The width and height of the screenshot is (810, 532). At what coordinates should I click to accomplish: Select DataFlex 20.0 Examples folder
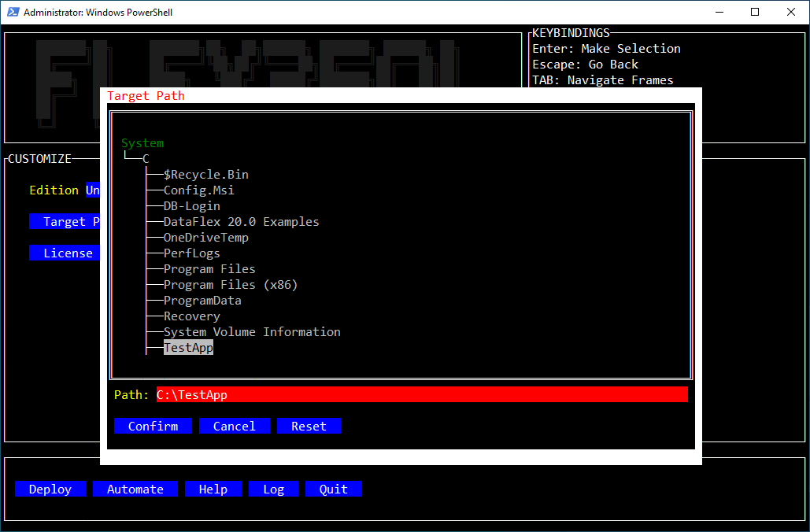pyautogui.click(x=241, y=222)
